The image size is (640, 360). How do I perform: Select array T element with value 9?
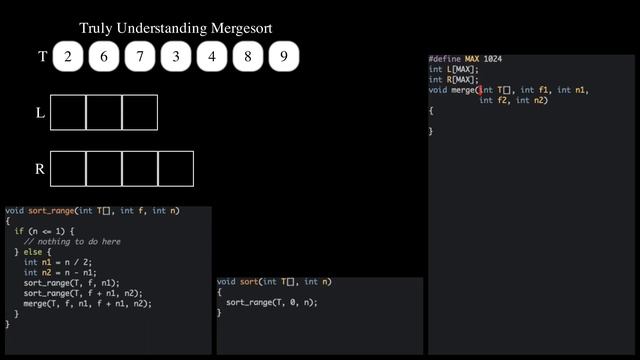284,56
